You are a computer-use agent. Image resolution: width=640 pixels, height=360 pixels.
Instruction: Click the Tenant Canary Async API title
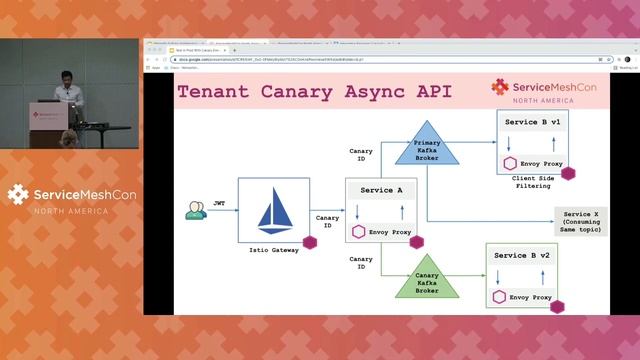tap(315, 91)
